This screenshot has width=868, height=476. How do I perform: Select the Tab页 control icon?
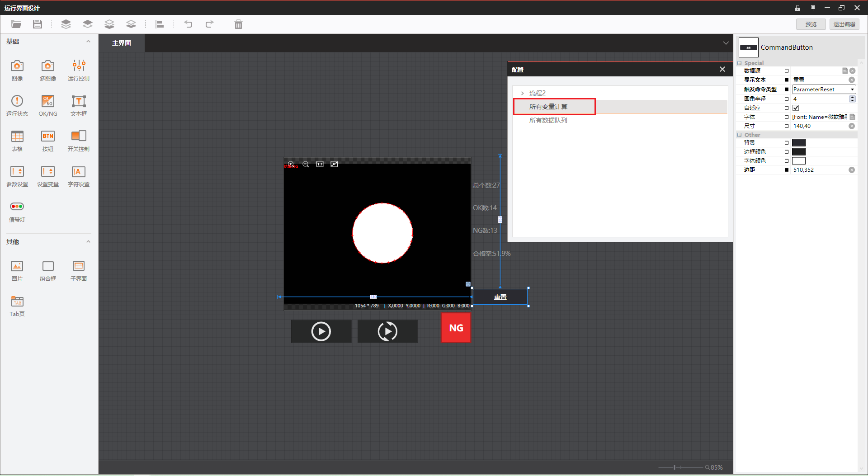coord(17,302)
